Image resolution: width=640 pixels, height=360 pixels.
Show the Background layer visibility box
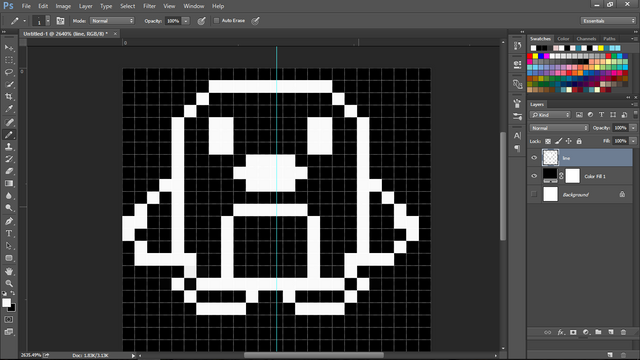tap(534, 194)
